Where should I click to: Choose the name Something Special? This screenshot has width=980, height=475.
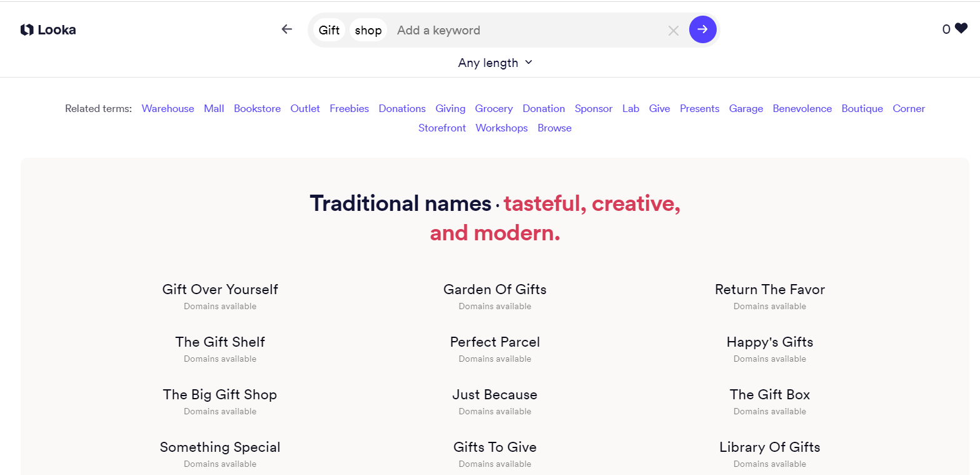[220, 447]
